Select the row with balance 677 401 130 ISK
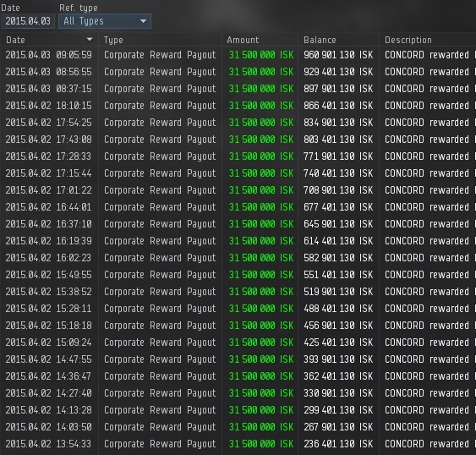The image size is (476, 455). click(x=238, y=207)
